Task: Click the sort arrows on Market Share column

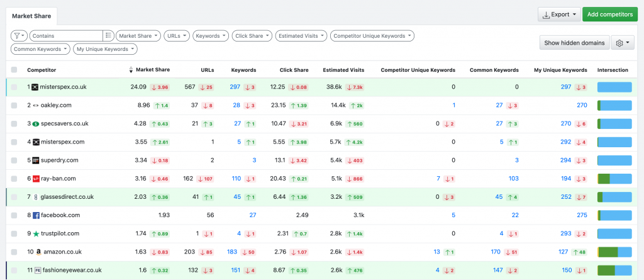Action: [131, 70]
